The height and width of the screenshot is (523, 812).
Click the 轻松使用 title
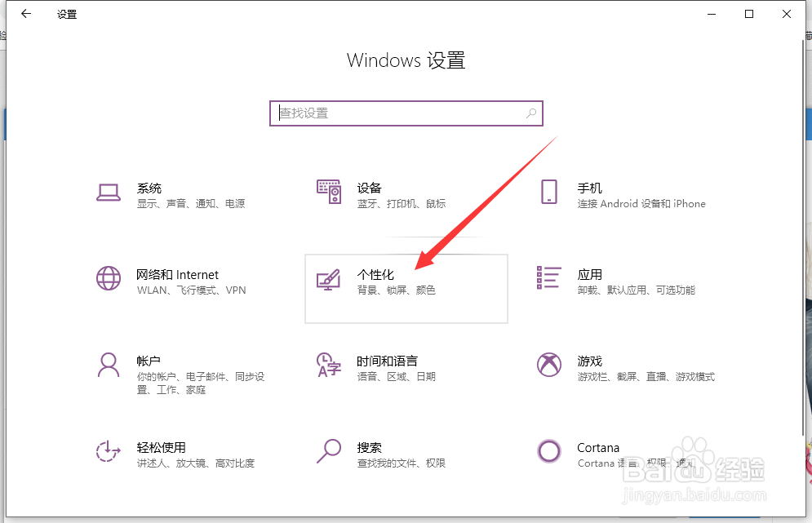coord(161,447)
